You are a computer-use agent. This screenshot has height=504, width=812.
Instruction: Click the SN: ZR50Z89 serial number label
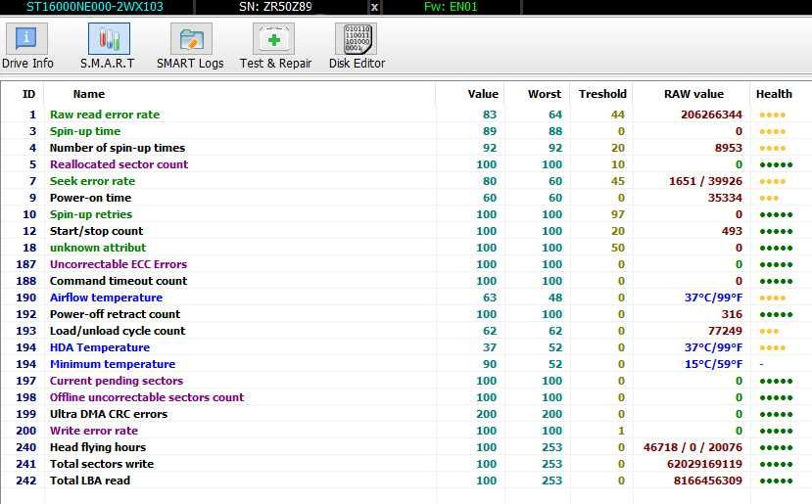[275, 7]
